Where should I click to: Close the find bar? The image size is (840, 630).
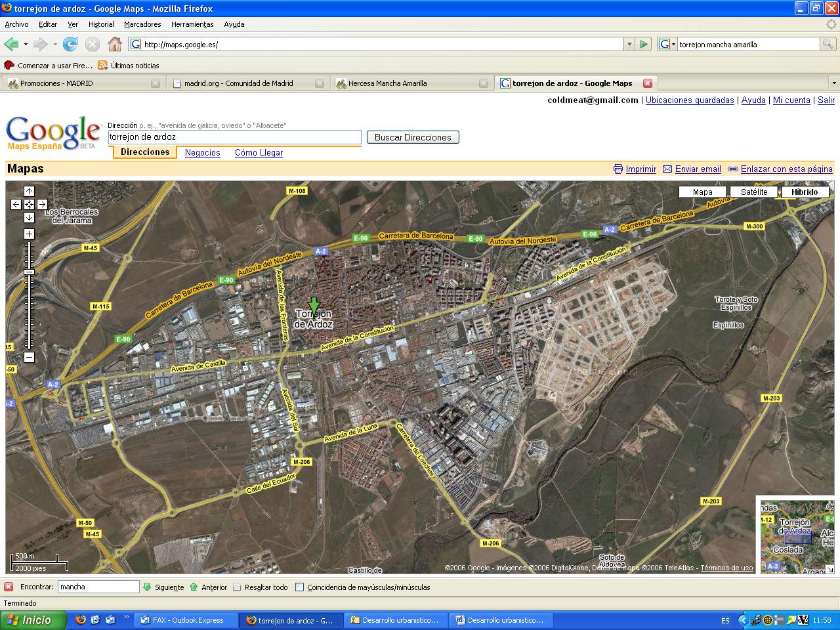(x=9, y=587)
